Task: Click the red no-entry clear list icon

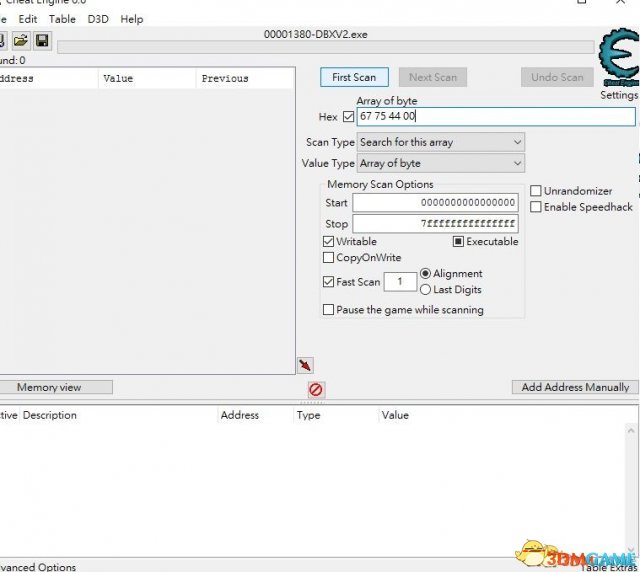Action: (x=316, y=389)
